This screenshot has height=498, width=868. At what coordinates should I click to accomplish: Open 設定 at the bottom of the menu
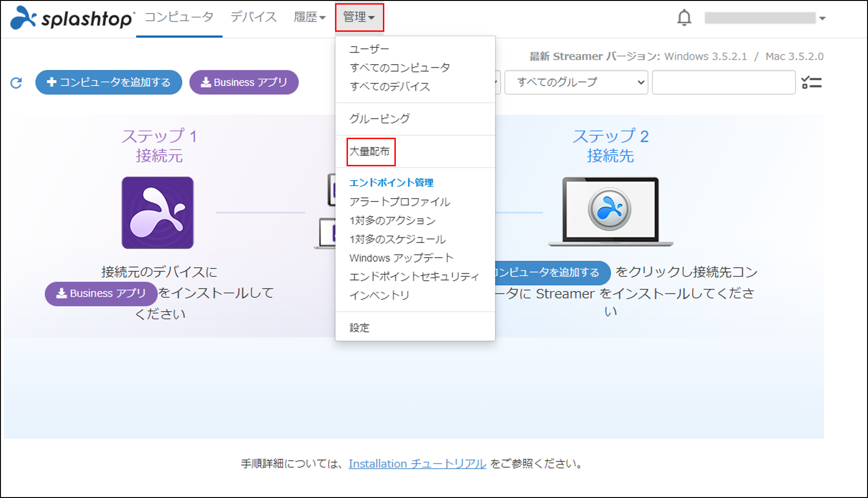coord(359,327)
